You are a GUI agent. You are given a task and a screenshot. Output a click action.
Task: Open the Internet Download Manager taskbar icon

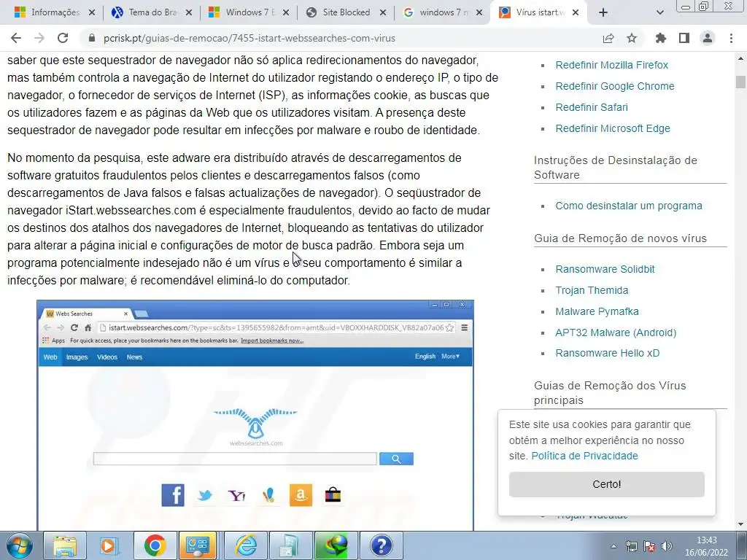tap(336, 545)
